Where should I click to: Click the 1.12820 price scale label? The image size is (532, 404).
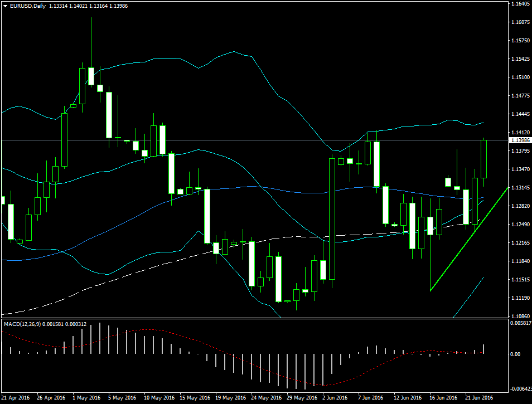(520, 206)
